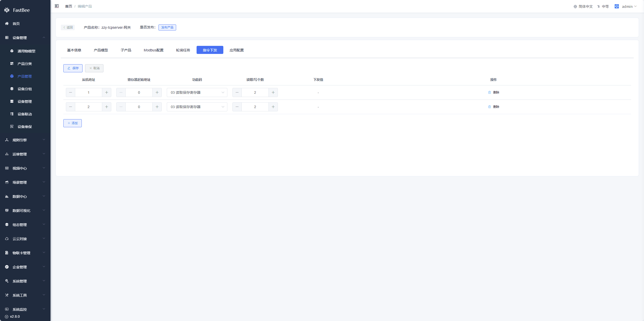Collapse the 设备管理 menu group
The image size is (644, 321).
click(25, 38)
